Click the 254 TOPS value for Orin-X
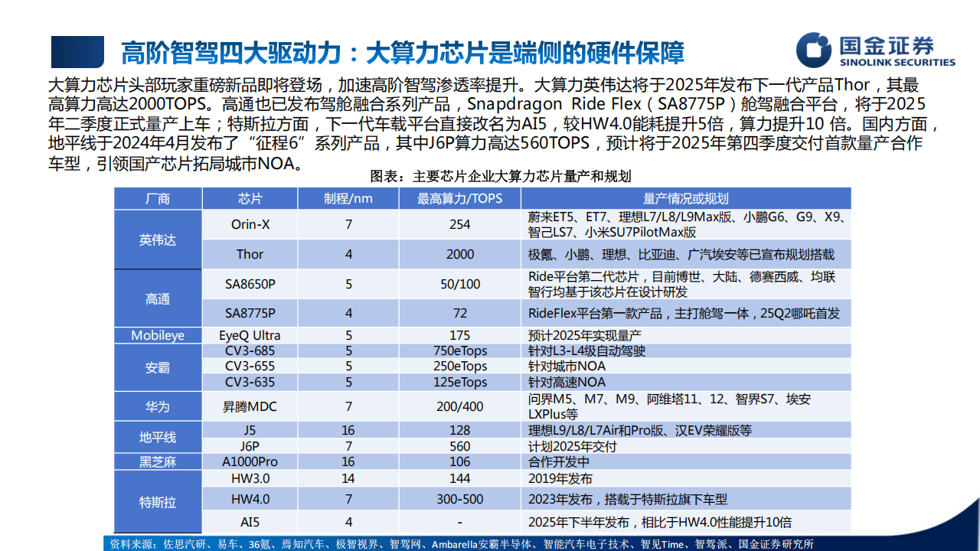The width and height of the screenshot is (980, 551). tap(460, 225)
